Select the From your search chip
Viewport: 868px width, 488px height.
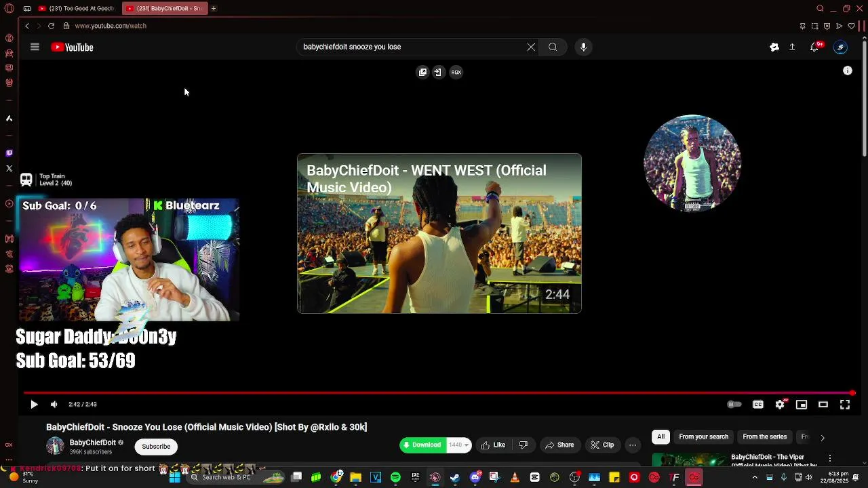703,436
